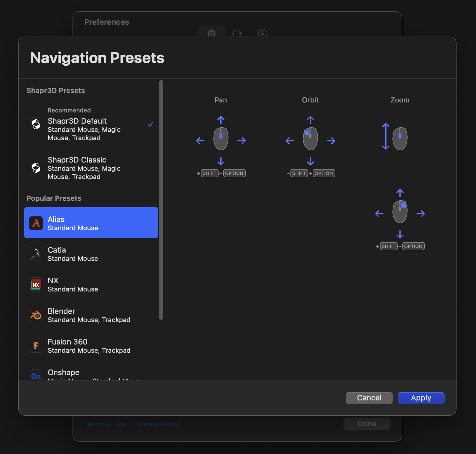Click the Recommended label
Screen dimensions: 476x454
69,110
